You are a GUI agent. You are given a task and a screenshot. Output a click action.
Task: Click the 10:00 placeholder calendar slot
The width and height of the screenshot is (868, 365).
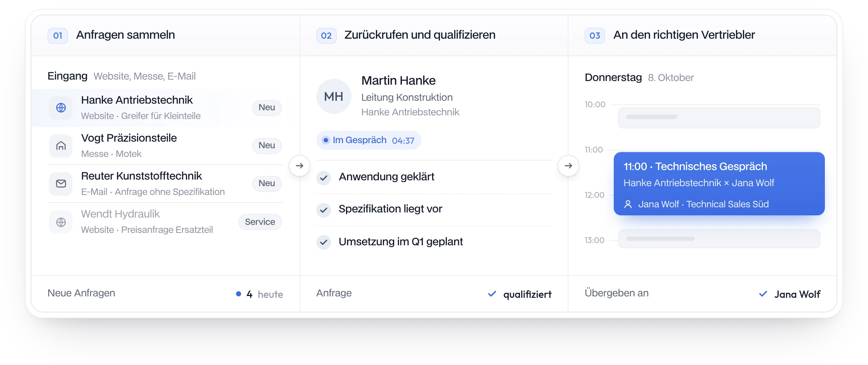[719, 118]
